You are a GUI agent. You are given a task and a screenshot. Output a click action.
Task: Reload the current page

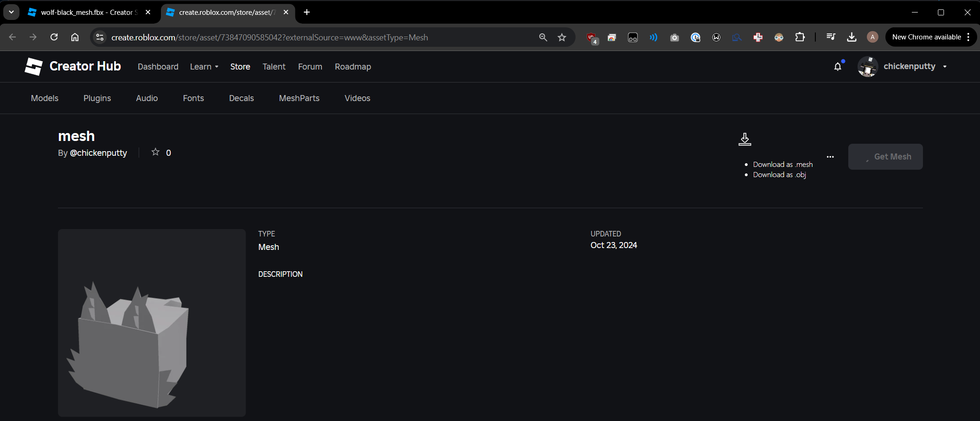tap(54, 37)
